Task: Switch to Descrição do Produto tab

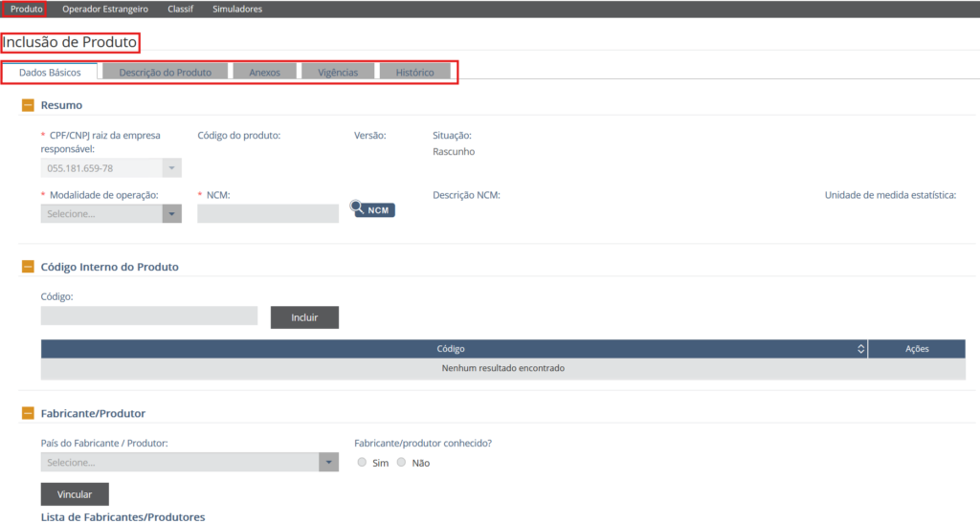Action: pyautogui.click(x=166, y=73)
